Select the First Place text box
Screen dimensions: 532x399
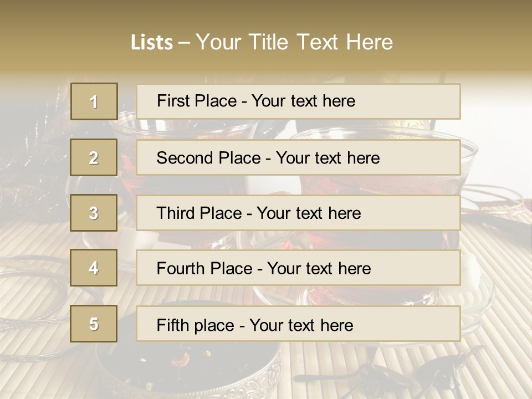[x=298, y=101]
